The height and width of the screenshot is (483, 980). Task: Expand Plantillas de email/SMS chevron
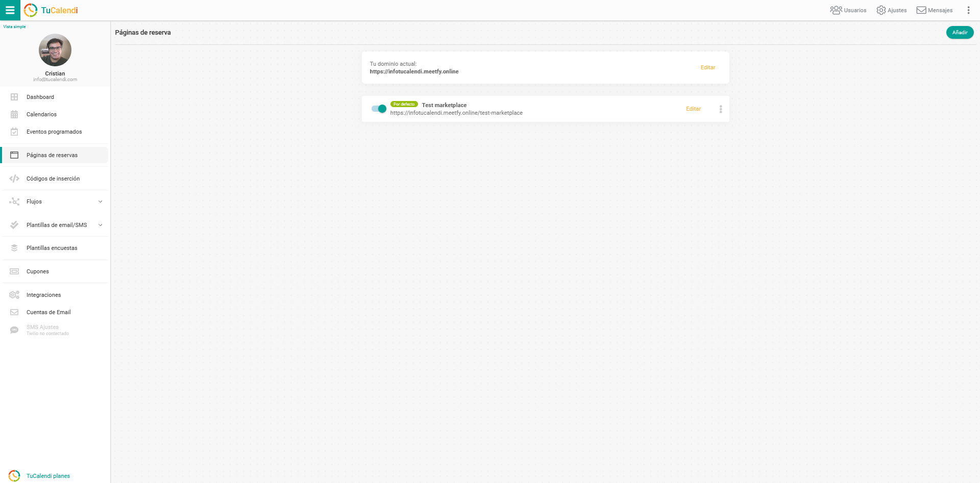101,225
